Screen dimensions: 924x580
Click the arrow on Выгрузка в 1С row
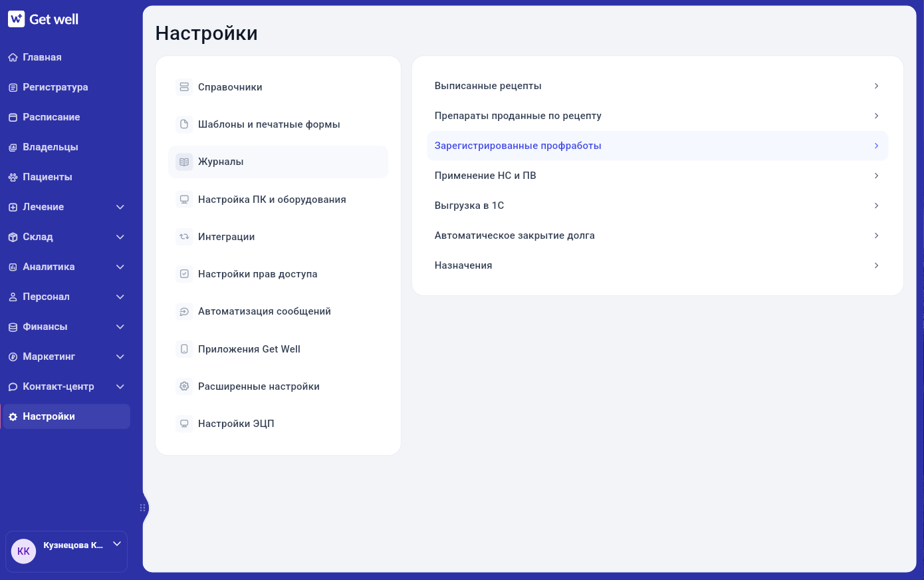point(876,206)
